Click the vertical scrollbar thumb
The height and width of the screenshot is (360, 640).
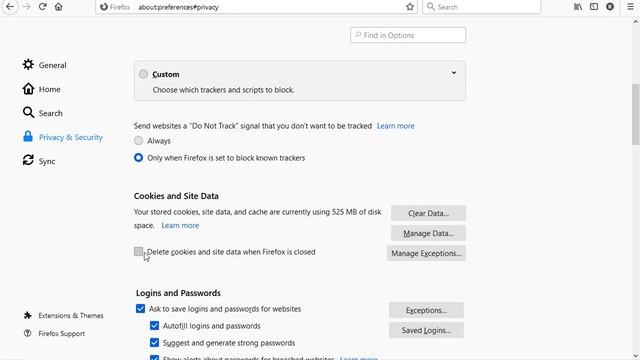636,114
